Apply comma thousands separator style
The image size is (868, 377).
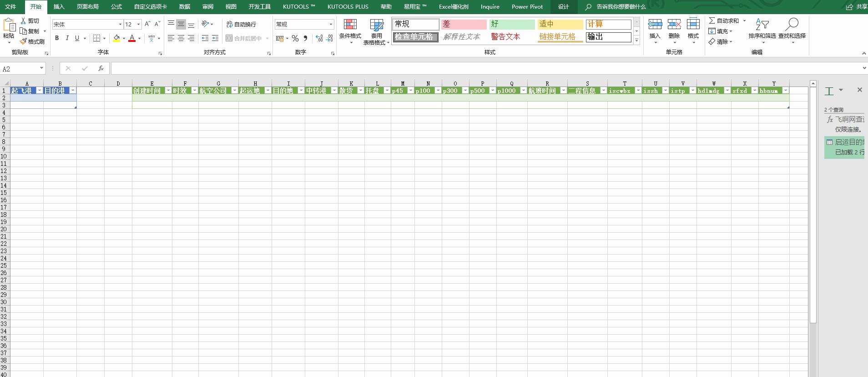pyautogui.click(x=305, y=38)
